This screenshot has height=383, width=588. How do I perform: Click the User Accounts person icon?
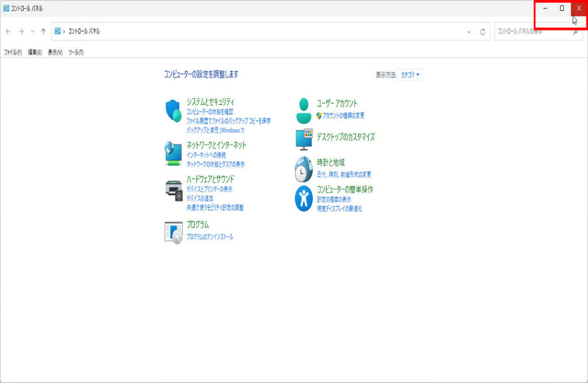point(303,110)
